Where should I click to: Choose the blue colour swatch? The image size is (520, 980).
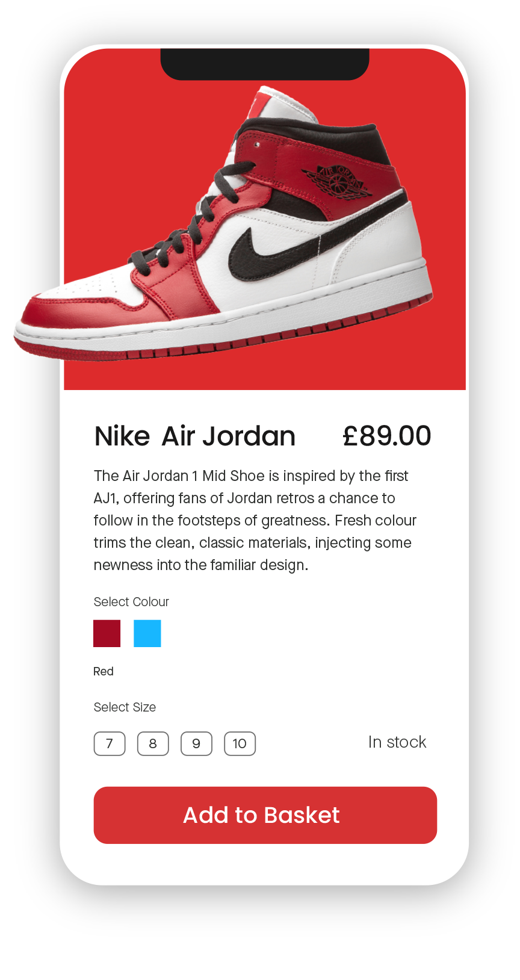tap(147, 633)
